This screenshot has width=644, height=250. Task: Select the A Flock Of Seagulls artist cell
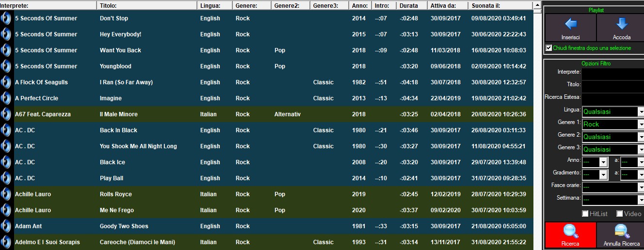(41, 82)
